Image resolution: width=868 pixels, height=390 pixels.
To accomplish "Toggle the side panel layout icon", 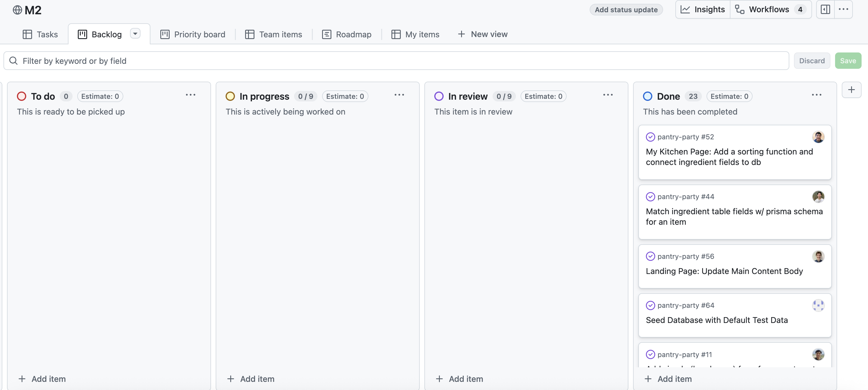I will click(x=825, y=9).
